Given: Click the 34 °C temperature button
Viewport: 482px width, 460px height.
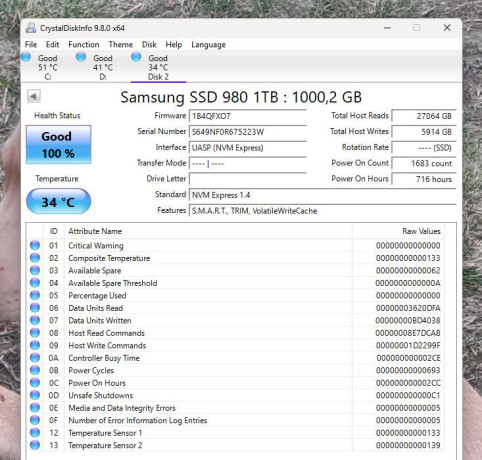Looking at the screenshot, I should pyautogui.click(x=58, y=201).
